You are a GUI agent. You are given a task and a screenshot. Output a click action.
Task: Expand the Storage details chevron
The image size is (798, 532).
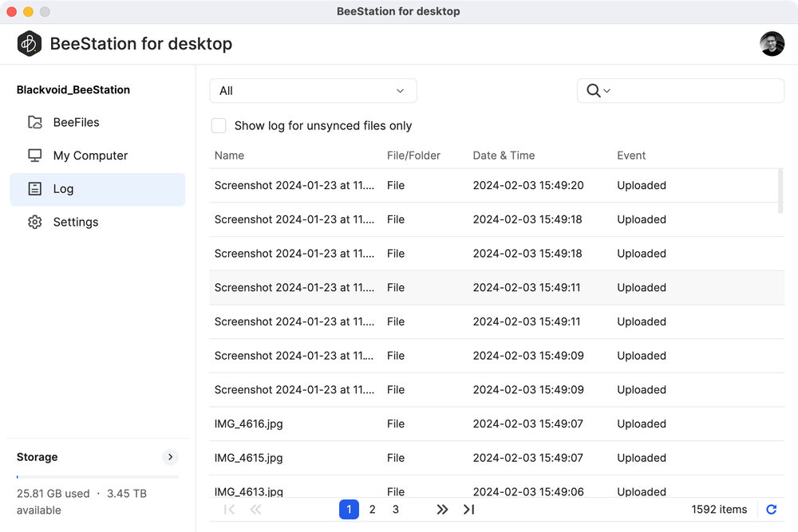pyautogui.click(x=171, y=457)
